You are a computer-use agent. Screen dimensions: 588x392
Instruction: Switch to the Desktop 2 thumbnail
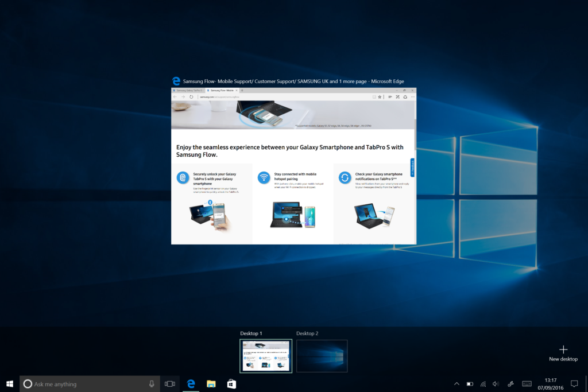[x=322, y=356]
